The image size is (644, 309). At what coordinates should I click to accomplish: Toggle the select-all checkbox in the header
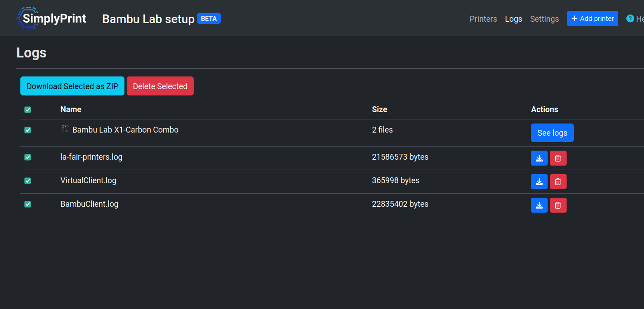click(x=28, y=109)
